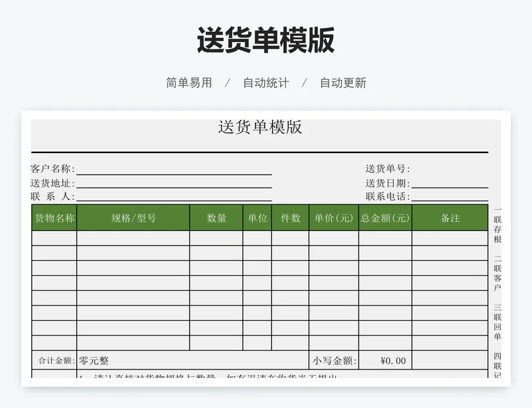Viewport: 532px width, 408px height.
Task: Click the vertical 一联存根 side note
Action: pos(497,224)
